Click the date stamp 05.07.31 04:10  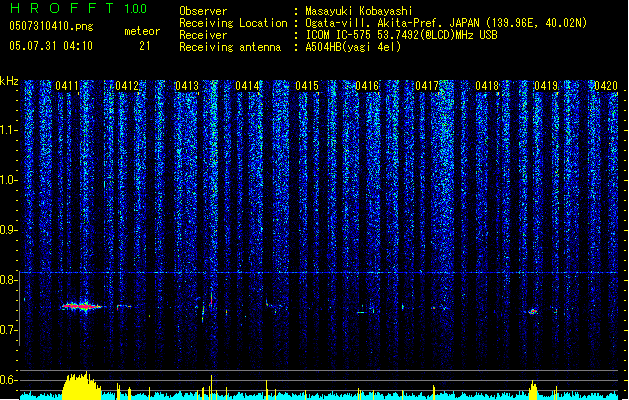(51, 46)
